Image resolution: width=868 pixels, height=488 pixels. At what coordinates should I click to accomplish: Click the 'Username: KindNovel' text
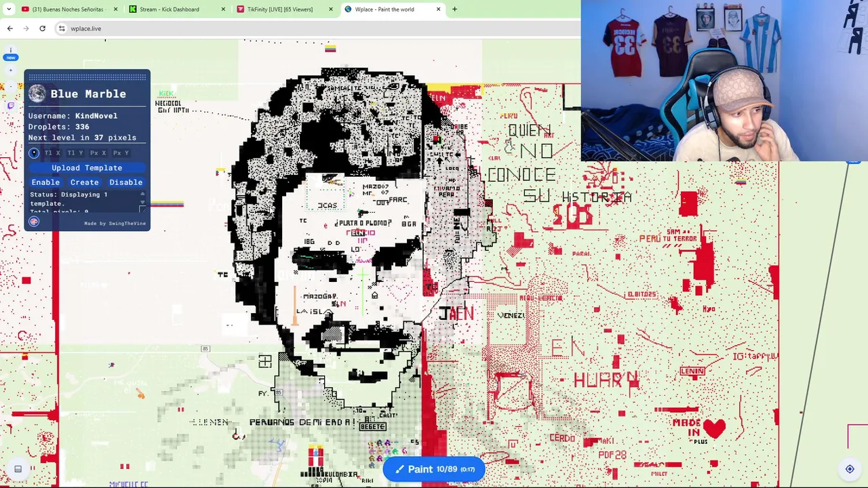pyautogui.click(x=73, y=116)
